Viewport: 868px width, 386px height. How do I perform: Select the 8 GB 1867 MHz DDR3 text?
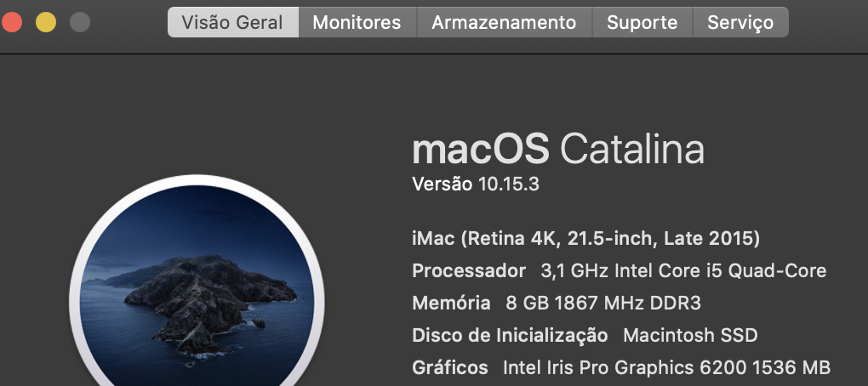click(x=603, y=303)
